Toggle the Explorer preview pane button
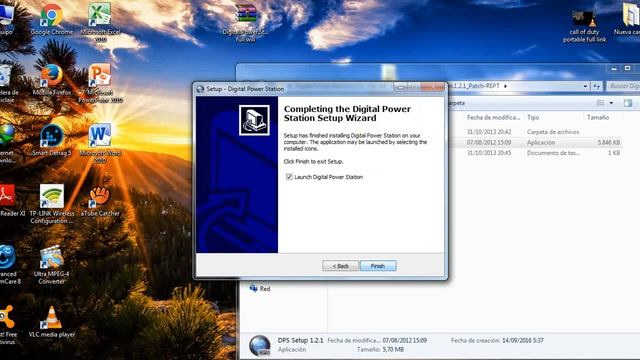 pyautogui.click(x=628, y=103)
